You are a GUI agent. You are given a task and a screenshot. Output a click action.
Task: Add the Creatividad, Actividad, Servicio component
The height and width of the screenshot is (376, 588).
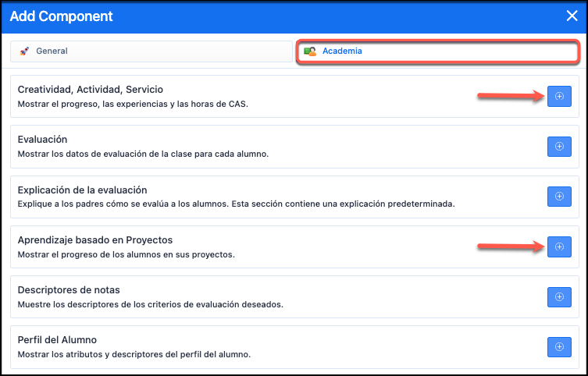559,96
